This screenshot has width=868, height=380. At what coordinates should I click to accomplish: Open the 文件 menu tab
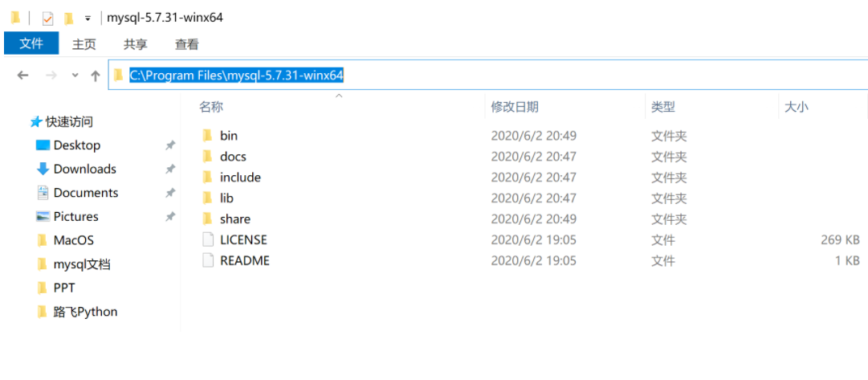31,43
